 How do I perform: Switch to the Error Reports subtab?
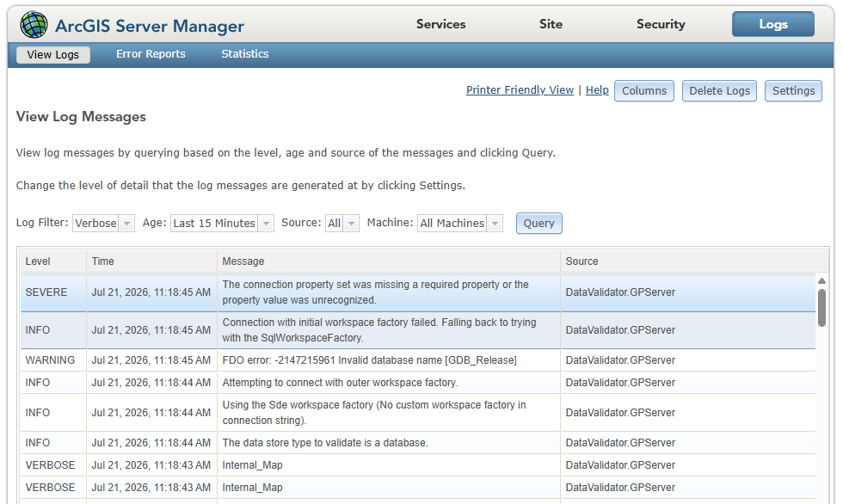coord(151,54)
